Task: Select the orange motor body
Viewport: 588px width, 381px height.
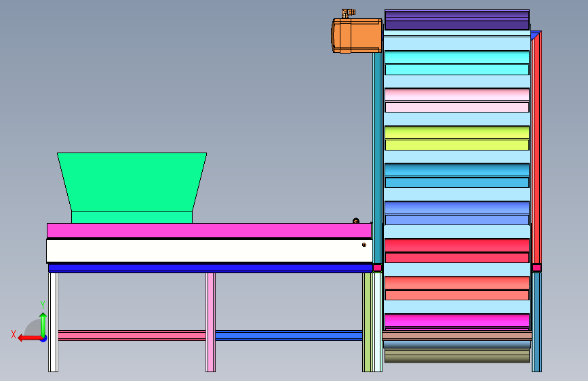Action: pos(357,36)
